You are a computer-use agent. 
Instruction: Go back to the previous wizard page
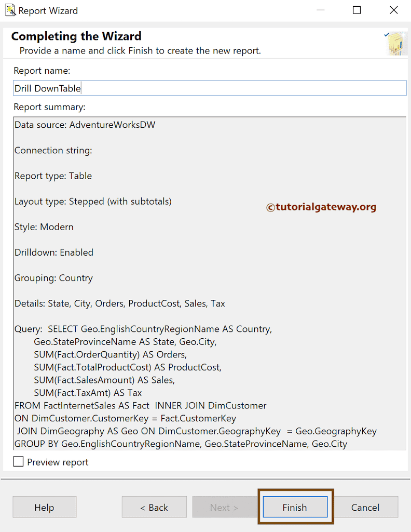point(154,508)
